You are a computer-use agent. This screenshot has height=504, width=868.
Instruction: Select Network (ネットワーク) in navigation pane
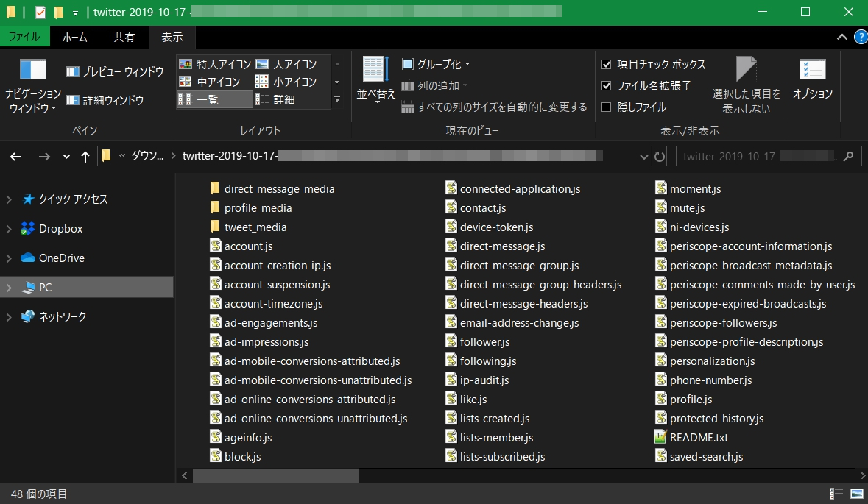(x=62, y=316)
